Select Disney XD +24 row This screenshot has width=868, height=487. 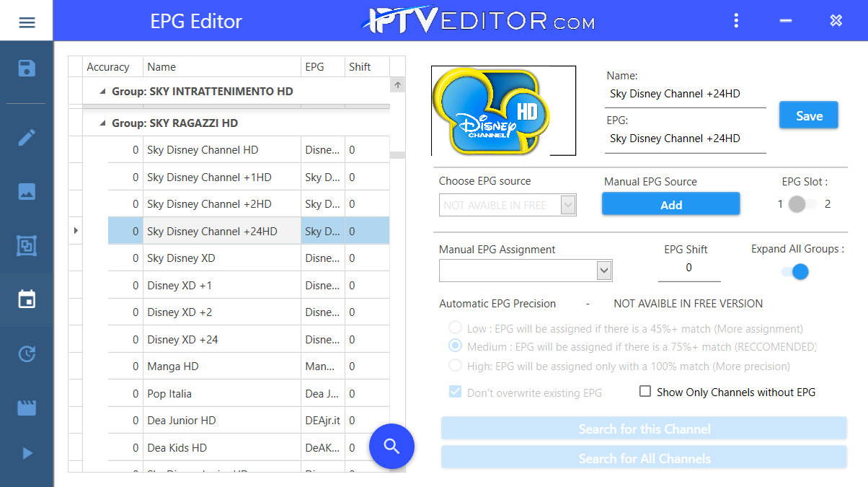click(249, 339)
